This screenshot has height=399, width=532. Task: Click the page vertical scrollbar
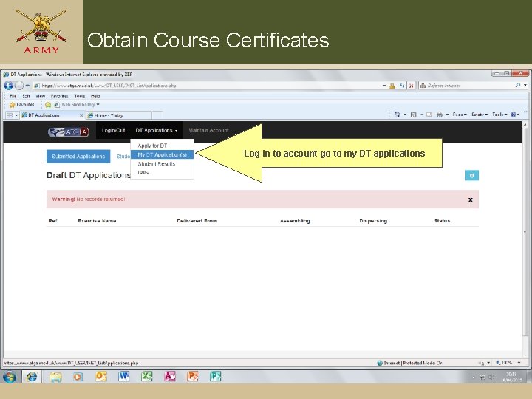(525, 232)
